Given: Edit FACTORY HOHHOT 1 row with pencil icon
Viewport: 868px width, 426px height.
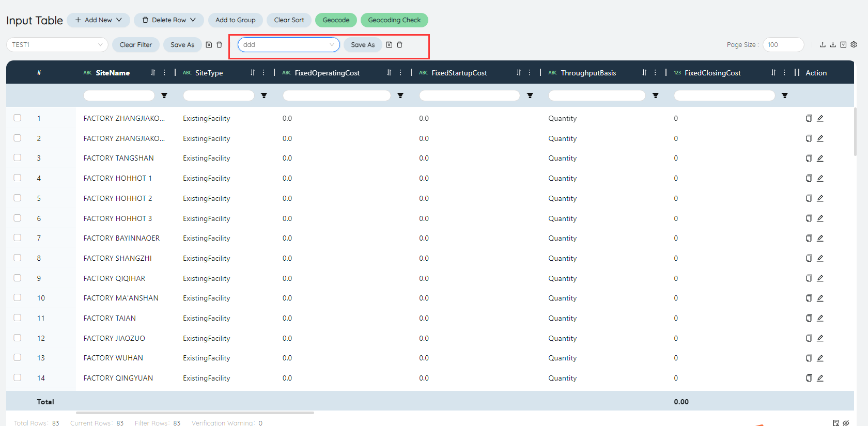Looking at the screenshot, I should tap(820, 178).
